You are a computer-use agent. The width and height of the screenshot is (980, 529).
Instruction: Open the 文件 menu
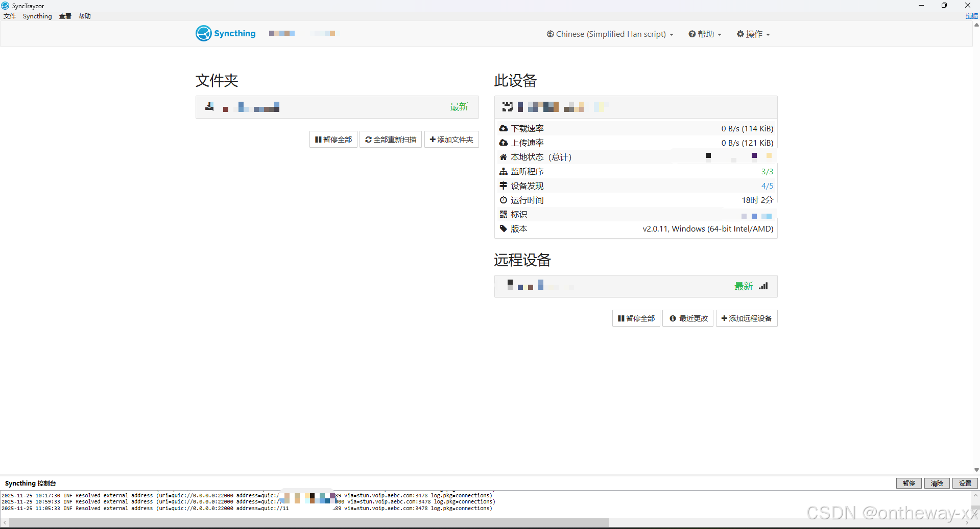(9, 16)
